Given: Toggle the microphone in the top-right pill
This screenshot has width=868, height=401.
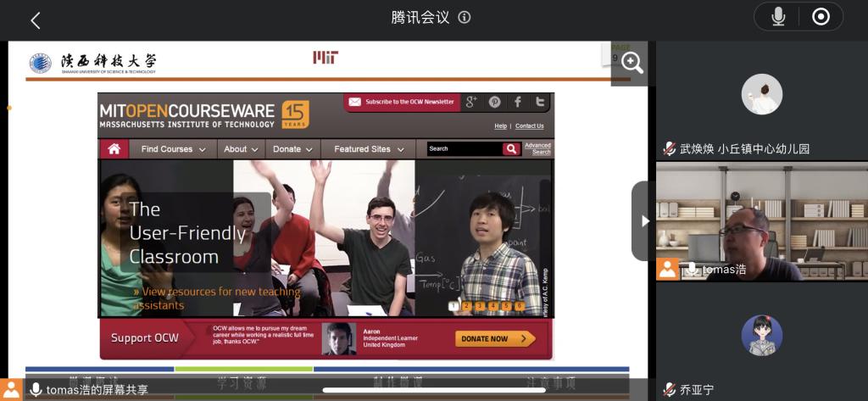Looking at the screenshot, I should [777, 17].
